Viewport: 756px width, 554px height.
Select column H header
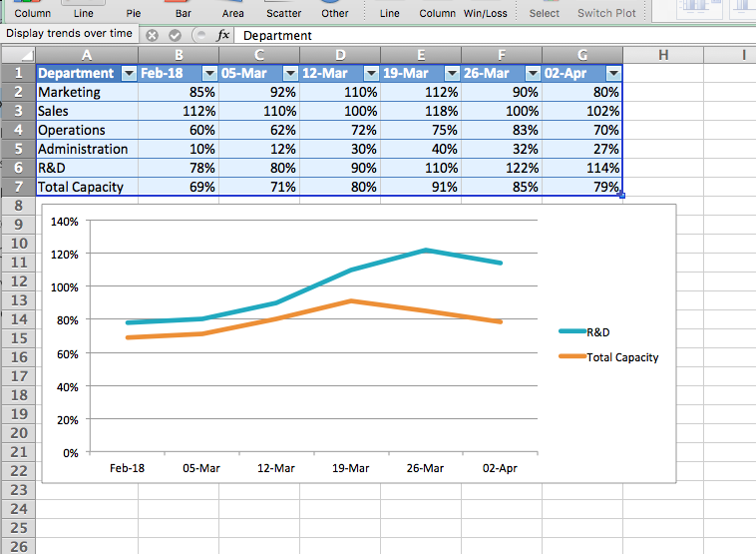[x=663, y=55]
